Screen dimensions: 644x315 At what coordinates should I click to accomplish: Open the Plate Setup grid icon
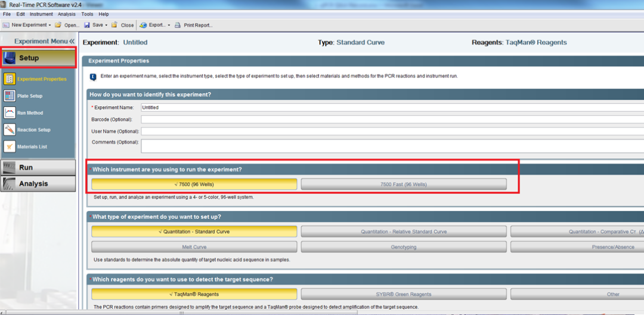[10, 95]
